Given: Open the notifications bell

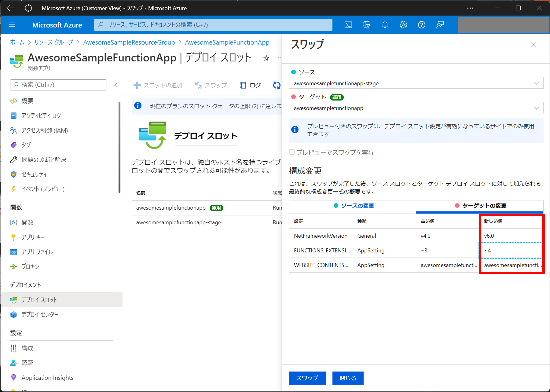Looking at the screenshot, I should tap(385, 25).
